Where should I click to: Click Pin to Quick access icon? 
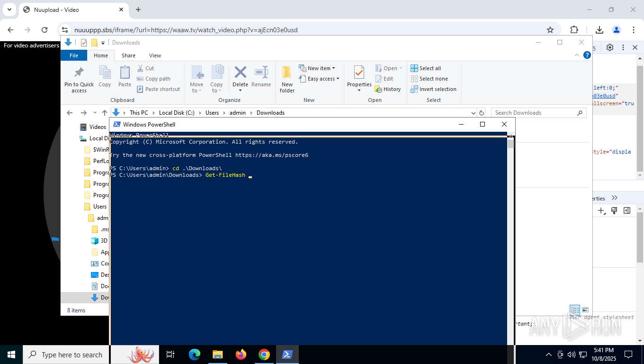point(79,79)
